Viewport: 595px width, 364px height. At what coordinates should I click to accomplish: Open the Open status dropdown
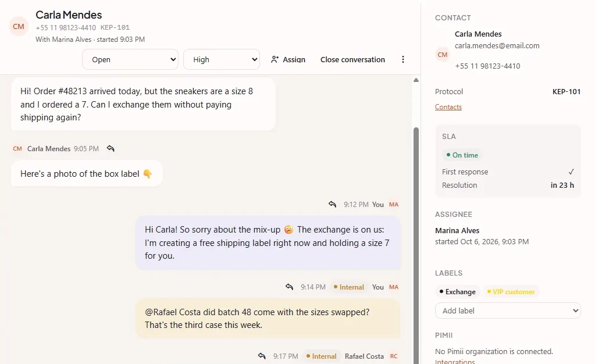tap(130, 59)
